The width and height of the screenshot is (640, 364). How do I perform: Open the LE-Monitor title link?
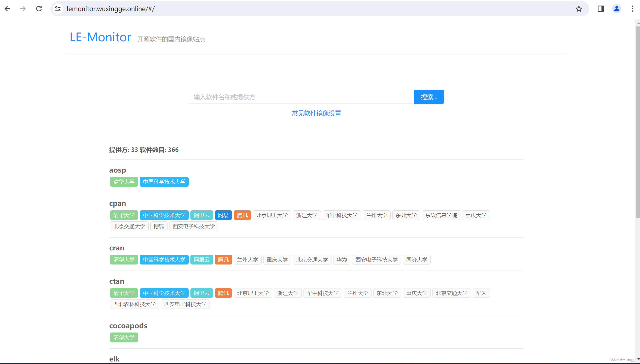tap(100, 37)
